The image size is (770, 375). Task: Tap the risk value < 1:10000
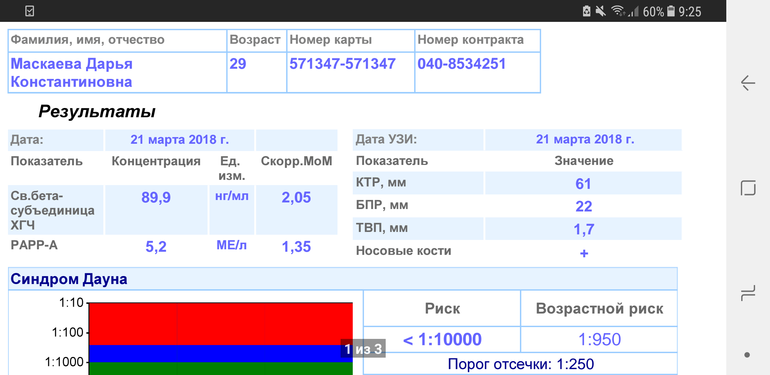click(x=442, y=339)
